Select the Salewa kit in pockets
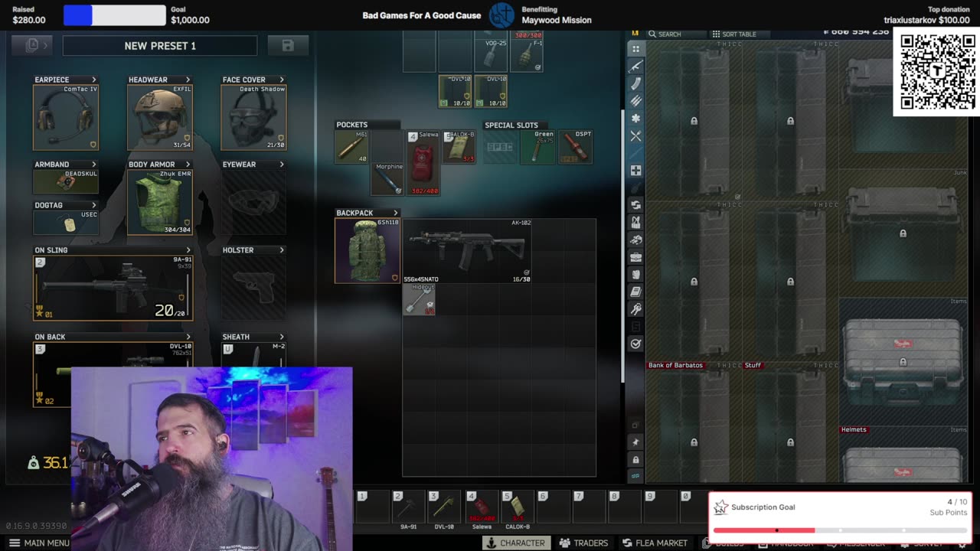The image size is (980, 551). (x=423, y=163)
